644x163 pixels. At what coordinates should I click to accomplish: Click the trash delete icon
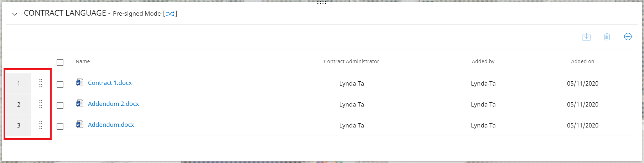(607, 37)
